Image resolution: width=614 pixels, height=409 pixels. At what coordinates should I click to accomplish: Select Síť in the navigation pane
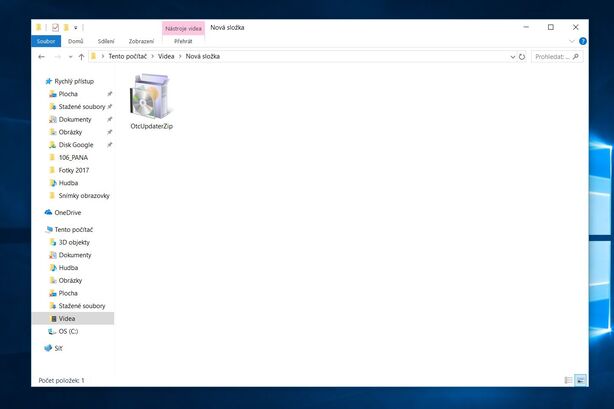pos(58,348)
